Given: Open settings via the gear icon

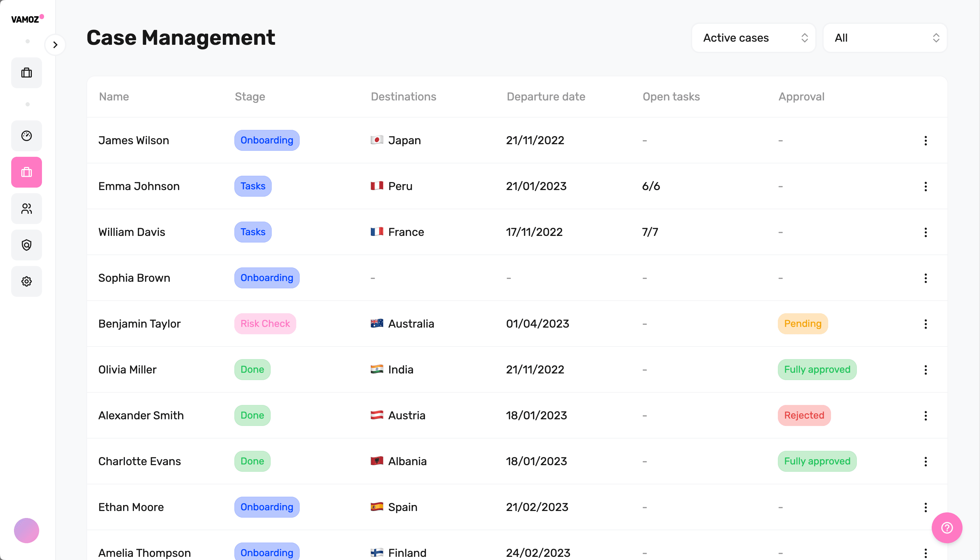Looking at the screenshot, I should pos(27,281).
